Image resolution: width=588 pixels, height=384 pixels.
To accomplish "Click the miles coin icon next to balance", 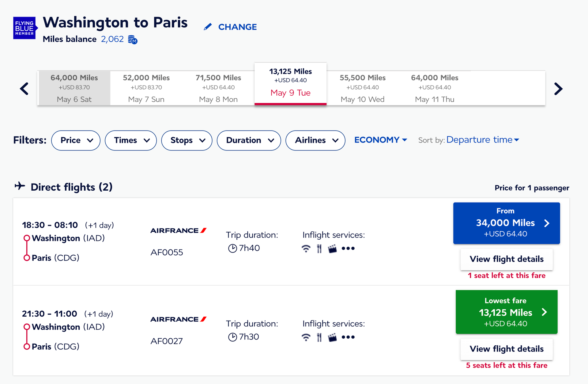I will [133, 40].
